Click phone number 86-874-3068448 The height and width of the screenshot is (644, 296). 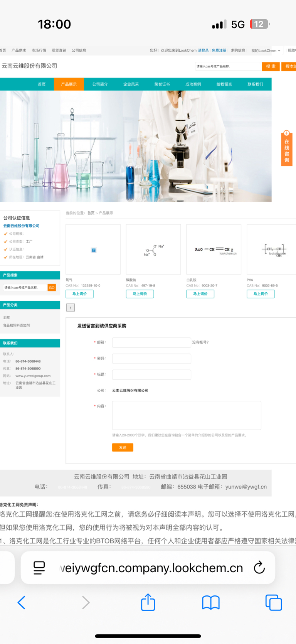pos(28,361)
